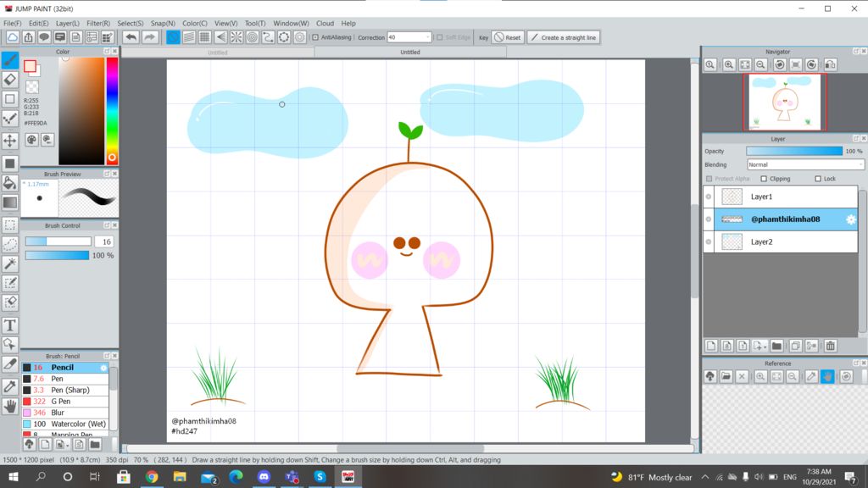This screenshot has width=868, height=488.
Task: Open File Explorer from the taskbar
Action: [x=180, y=476]
